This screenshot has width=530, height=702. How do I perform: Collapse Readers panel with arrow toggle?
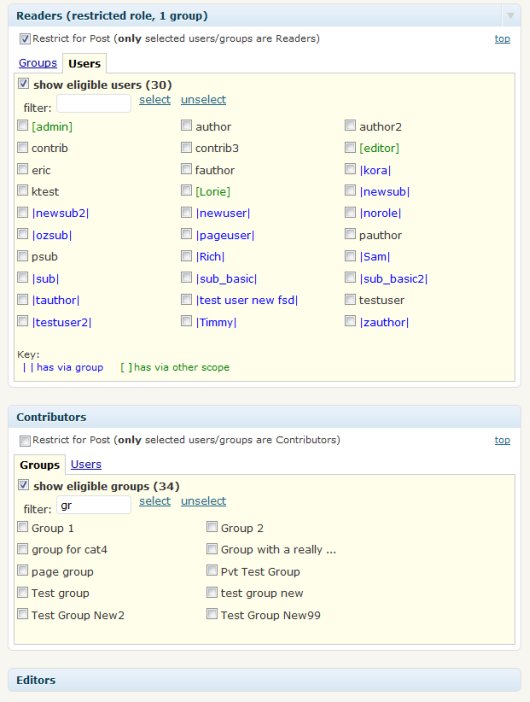click(x=510, y=16)
